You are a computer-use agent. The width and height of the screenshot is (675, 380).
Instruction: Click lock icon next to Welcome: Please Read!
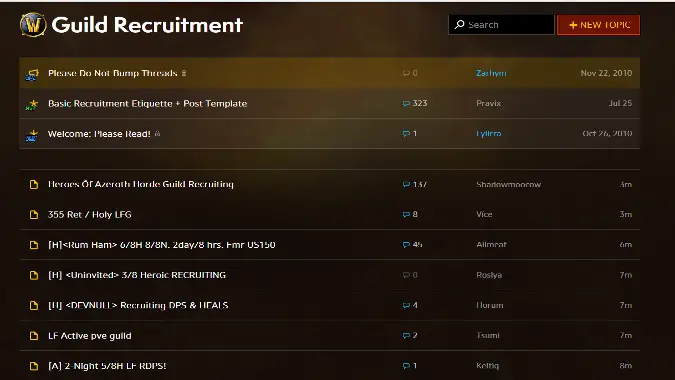pos(157,133)
